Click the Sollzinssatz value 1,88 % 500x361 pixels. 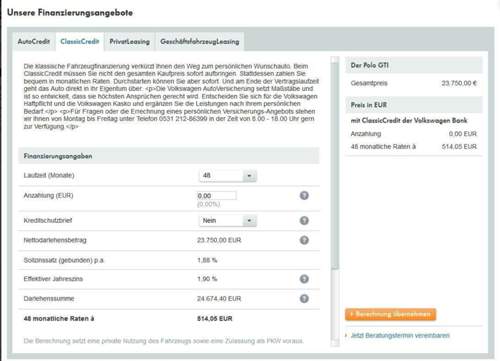pyautogui.click(x=207, y=260)
